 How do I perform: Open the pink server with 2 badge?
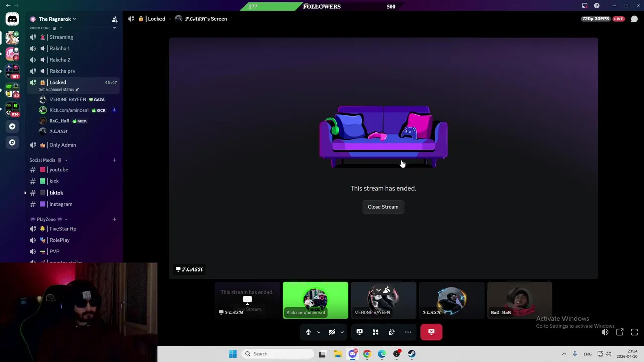pos(12,53)
